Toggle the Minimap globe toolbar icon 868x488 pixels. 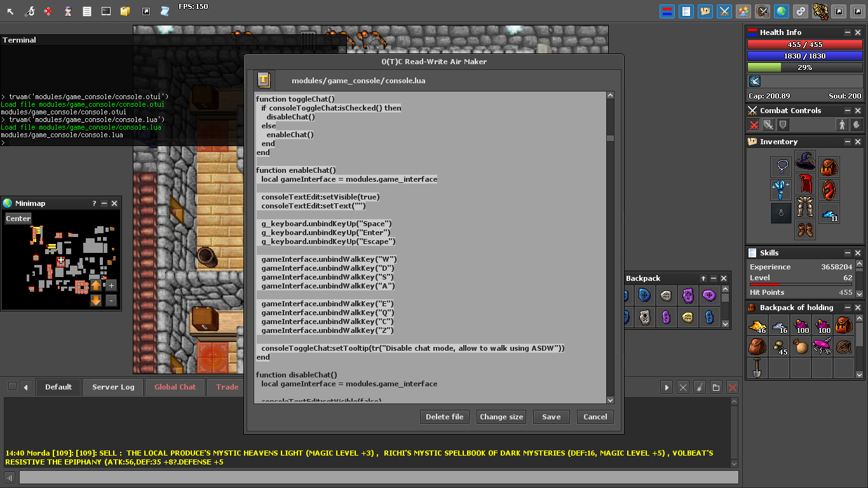pos(782,11)
